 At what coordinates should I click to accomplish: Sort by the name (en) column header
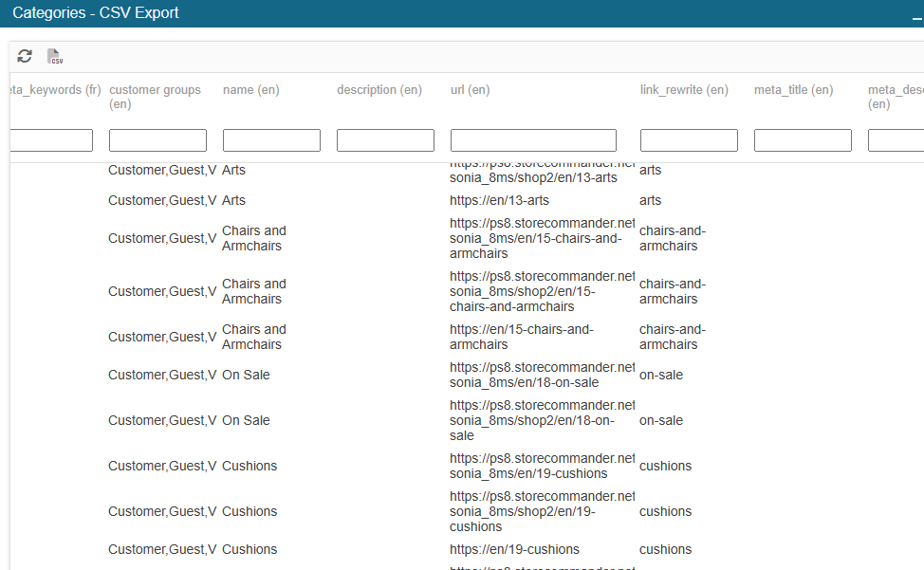pyautogui.click(x=251, y=89)
